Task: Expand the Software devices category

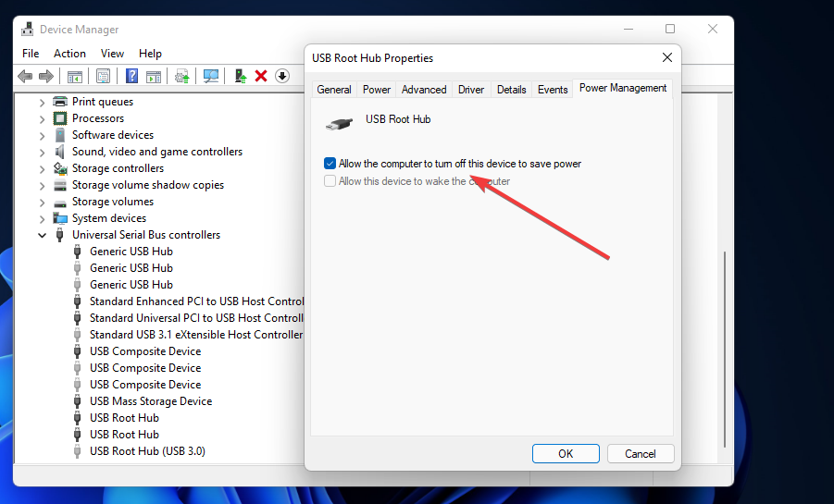Action: (42, 136)
